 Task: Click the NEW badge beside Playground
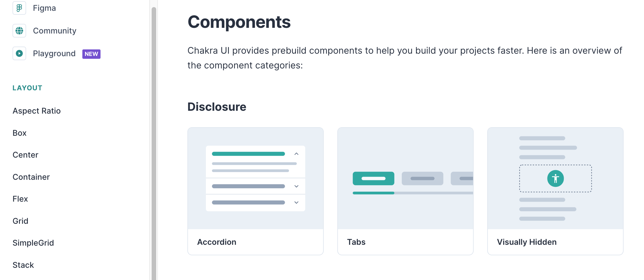point(91,54)
